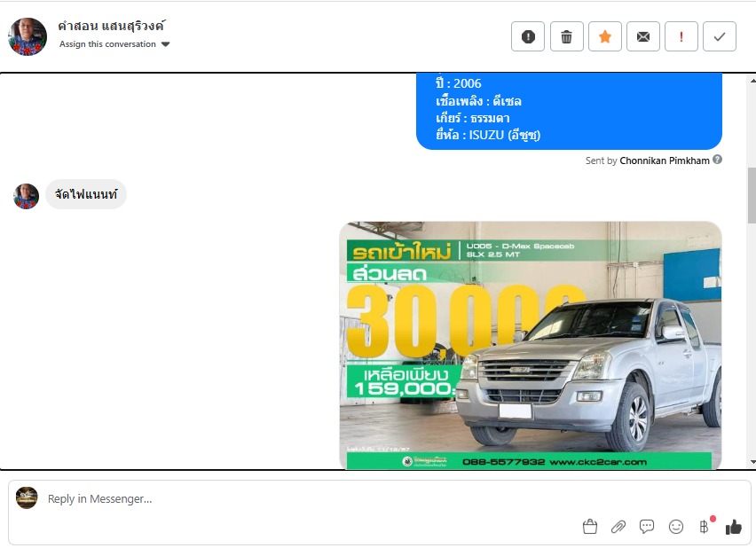The height and width of the screenshot is (548, 756).
Task: Open saved replies speech bubble icon
Action: coord(647,527)
